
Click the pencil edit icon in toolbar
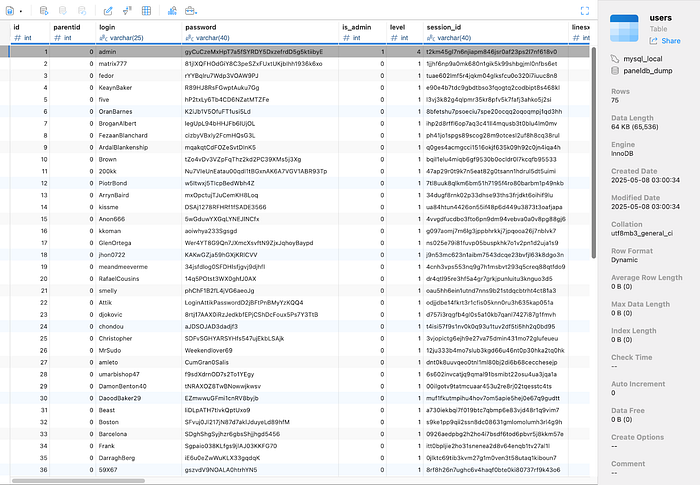(x=107, y=9)
